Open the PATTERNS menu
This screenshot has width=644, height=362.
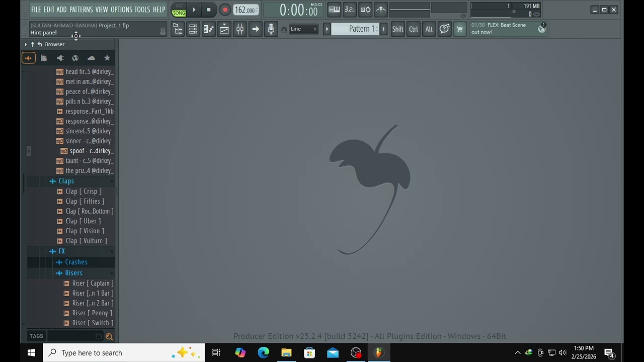(x=81, y=10)
